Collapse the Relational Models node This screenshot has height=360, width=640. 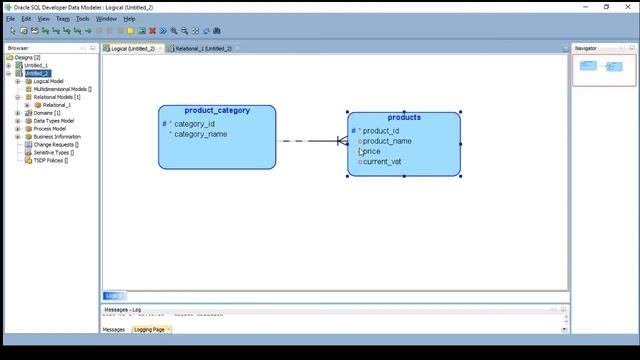18,97
